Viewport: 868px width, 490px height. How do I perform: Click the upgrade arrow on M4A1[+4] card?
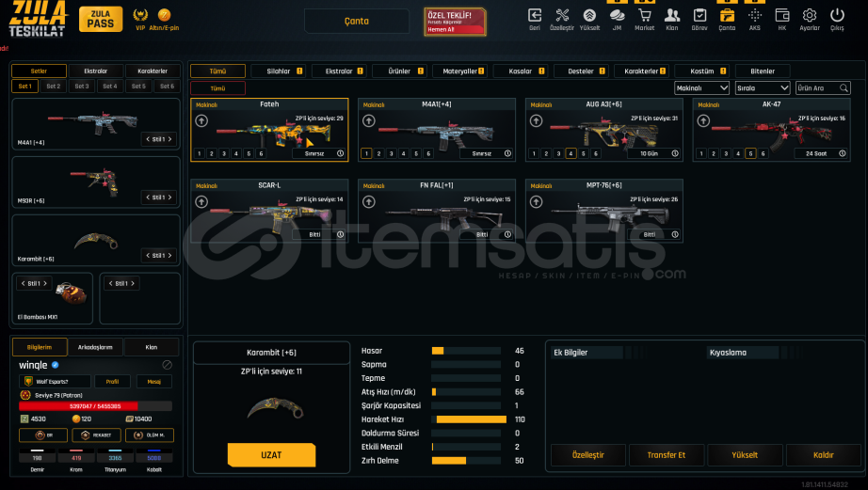point(369,120)
